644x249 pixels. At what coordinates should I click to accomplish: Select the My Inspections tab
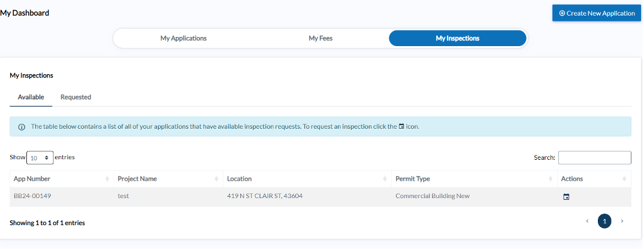(x=457, y=38)
